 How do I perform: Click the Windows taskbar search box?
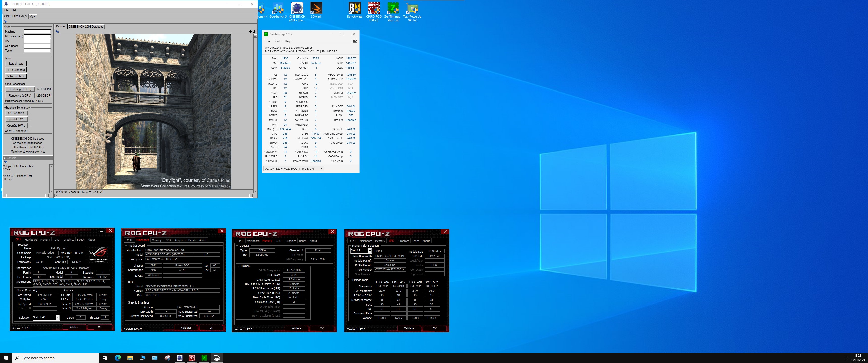[x=56, y=358]
